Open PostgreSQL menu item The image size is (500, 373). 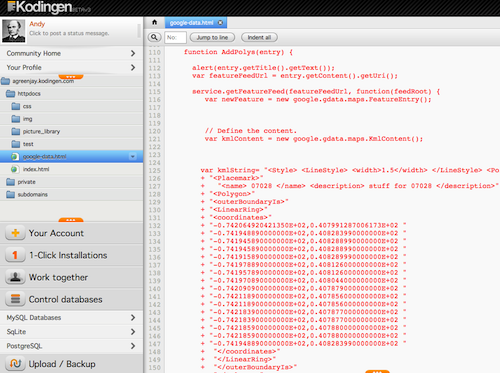[71, 346]
